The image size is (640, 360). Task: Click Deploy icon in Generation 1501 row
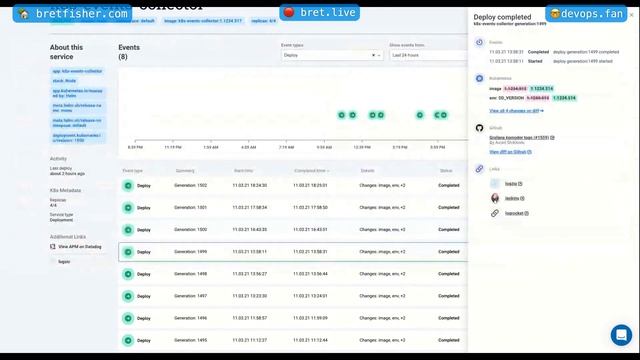point(128,208)
